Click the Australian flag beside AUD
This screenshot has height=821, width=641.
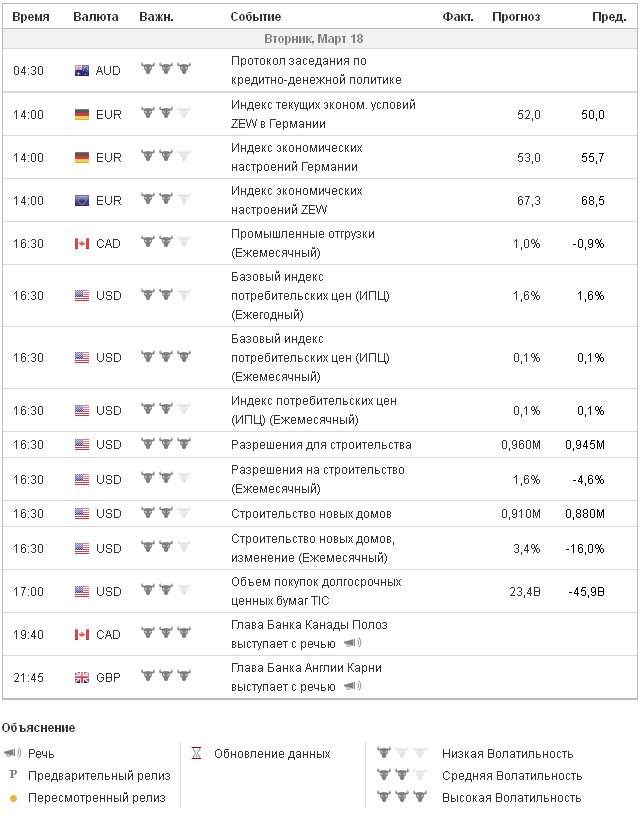82,71
